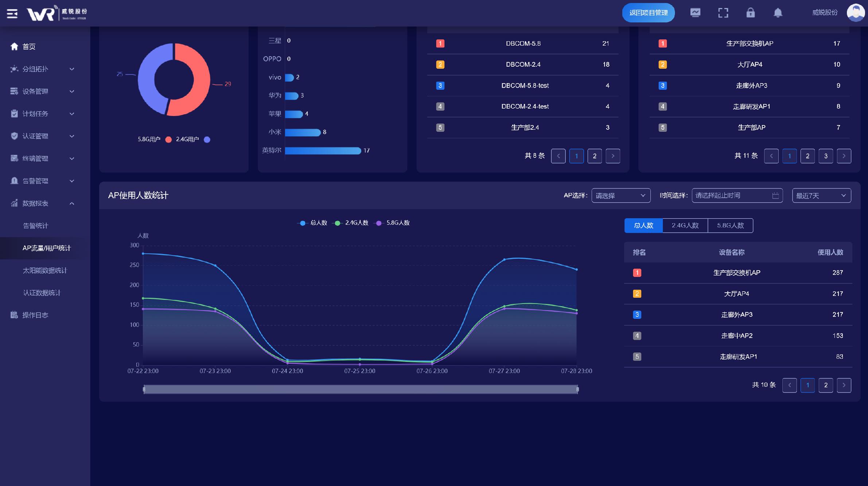Click right handle of chart zoom slider

click(x=577, y=389)
